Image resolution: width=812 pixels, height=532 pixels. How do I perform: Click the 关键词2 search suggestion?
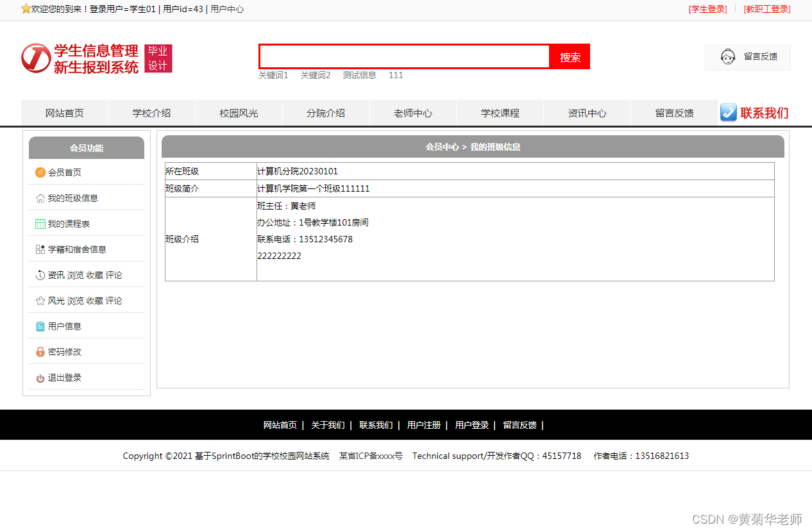point(316,75)
